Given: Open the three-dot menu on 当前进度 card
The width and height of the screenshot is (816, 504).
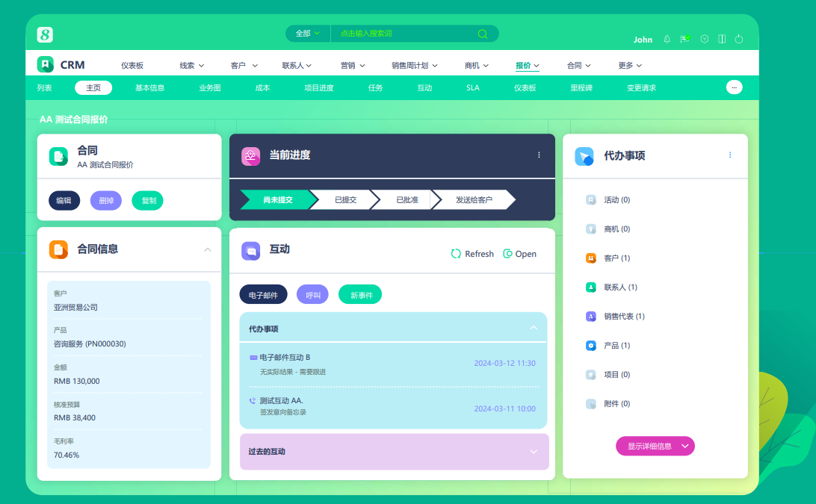Looking at the screenshot, I should point(539,155).
